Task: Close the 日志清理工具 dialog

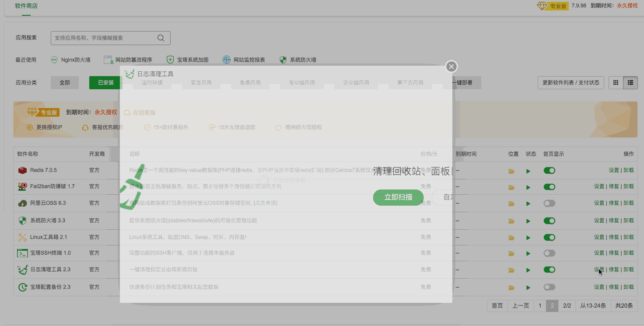Action: coord(451,67)
